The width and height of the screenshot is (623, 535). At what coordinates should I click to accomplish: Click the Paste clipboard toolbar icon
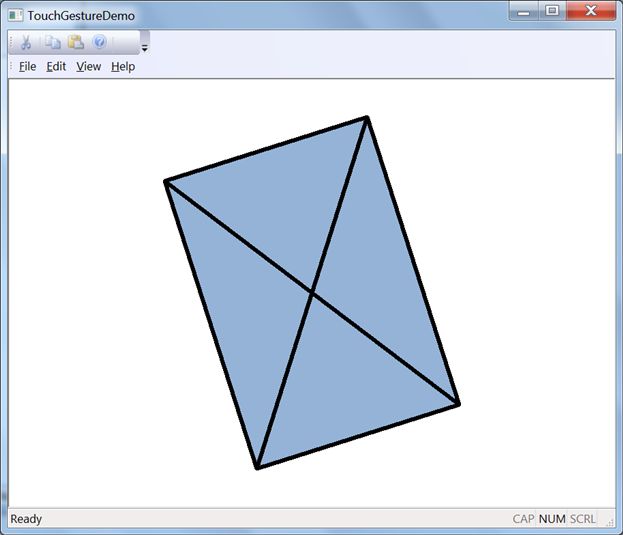tap(76, 42)
